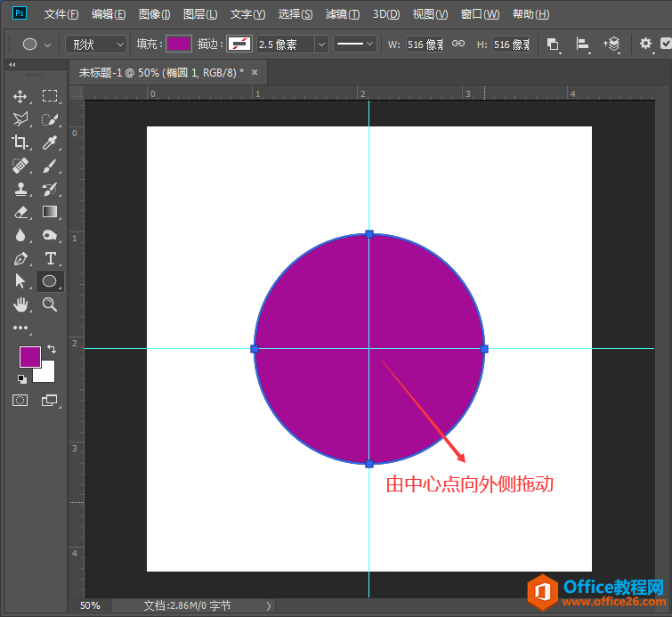672x617 pixels.
Task: Select the Rectangular Marquee tool
Action: [50, 96]
